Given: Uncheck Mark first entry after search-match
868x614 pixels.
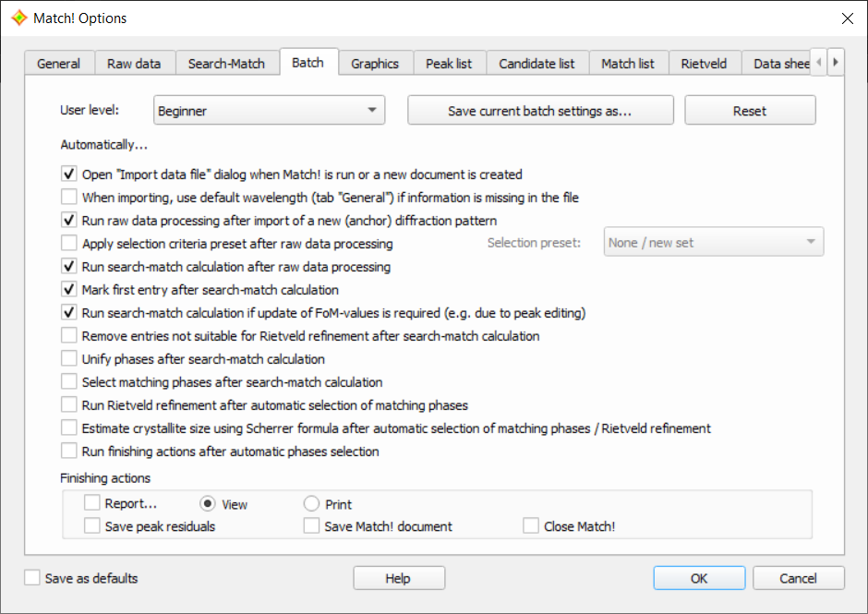Looking at the screenshot, I should click(68, 290).
